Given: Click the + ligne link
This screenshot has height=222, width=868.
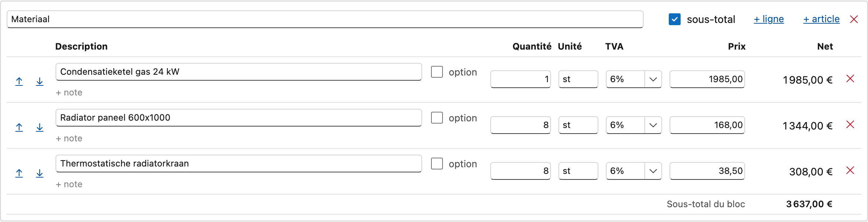Looking at the screenshot, I should pyautogui.click(x=769, y=19).
